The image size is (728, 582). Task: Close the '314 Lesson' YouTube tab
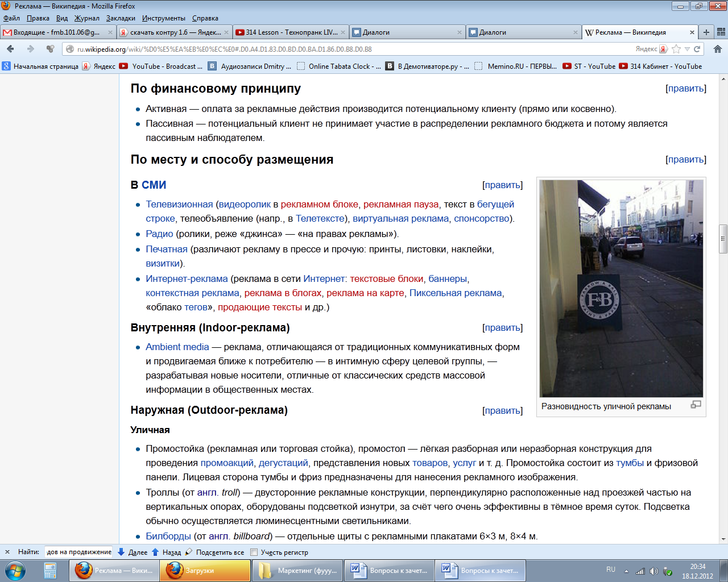343,32
